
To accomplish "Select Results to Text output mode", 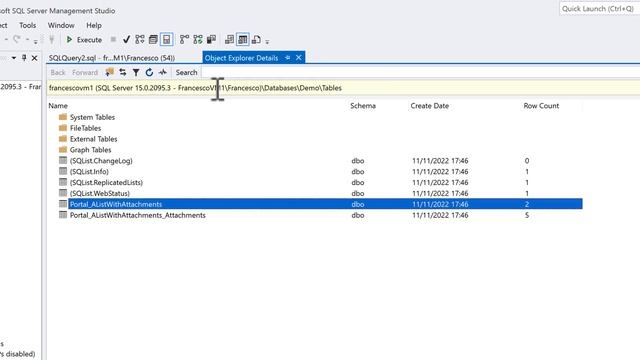I will click(229, 40).
